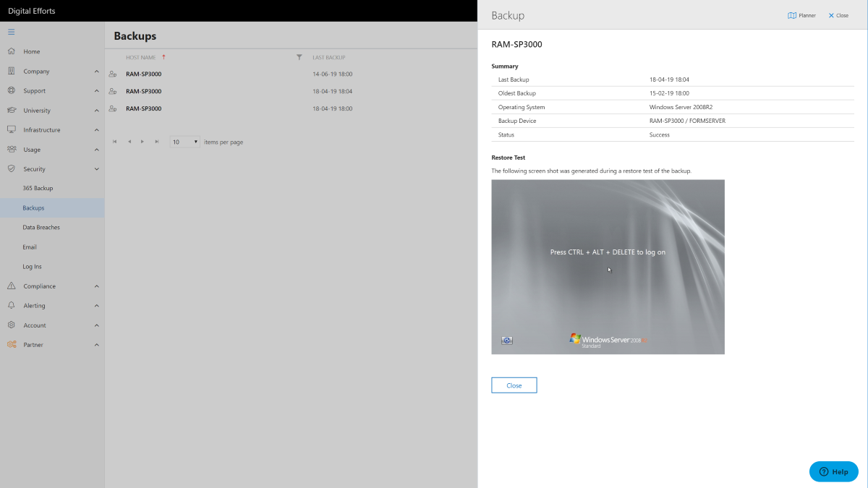Expand the Compliance menu chevron

point(97,286)
